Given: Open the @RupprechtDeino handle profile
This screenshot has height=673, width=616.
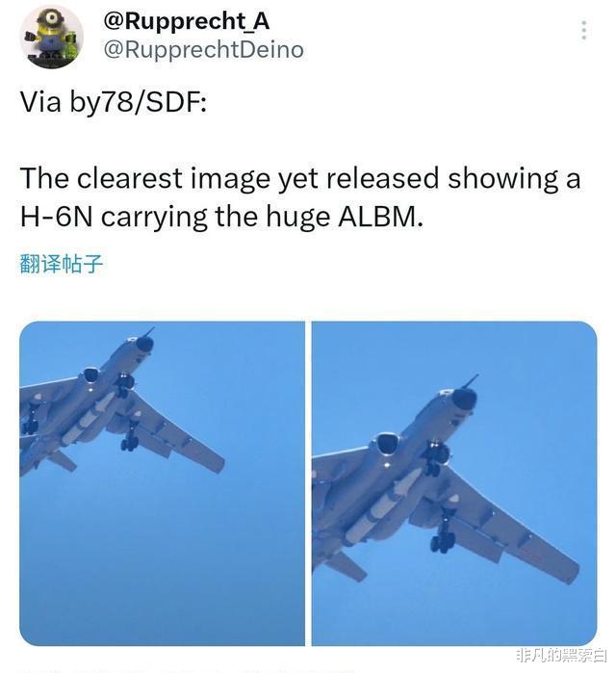Looking at the screenshot, I should click(x=204, y=49).
